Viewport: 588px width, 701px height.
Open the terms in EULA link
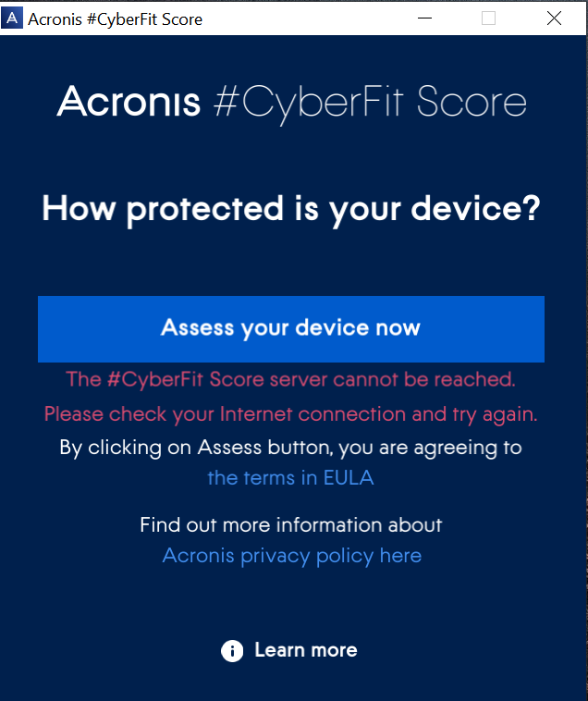290,478
